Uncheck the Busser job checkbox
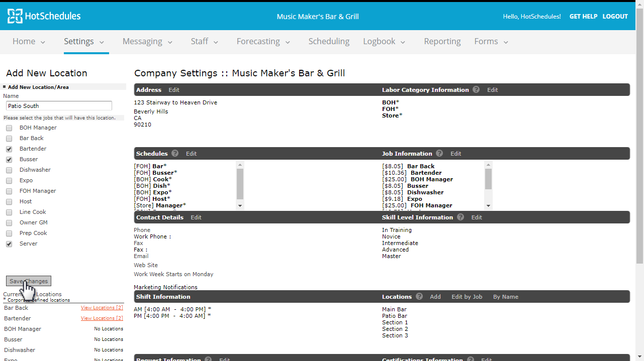This screenshot has height=361, width=644. pyautogui.click(x=9, y=160)
